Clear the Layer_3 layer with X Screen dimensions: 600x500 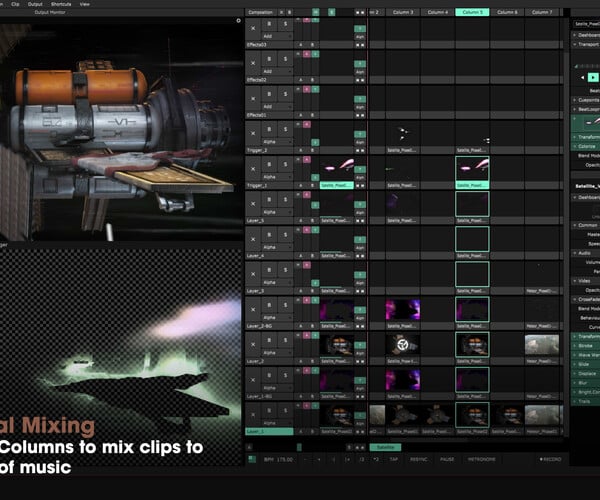[253, 274]
